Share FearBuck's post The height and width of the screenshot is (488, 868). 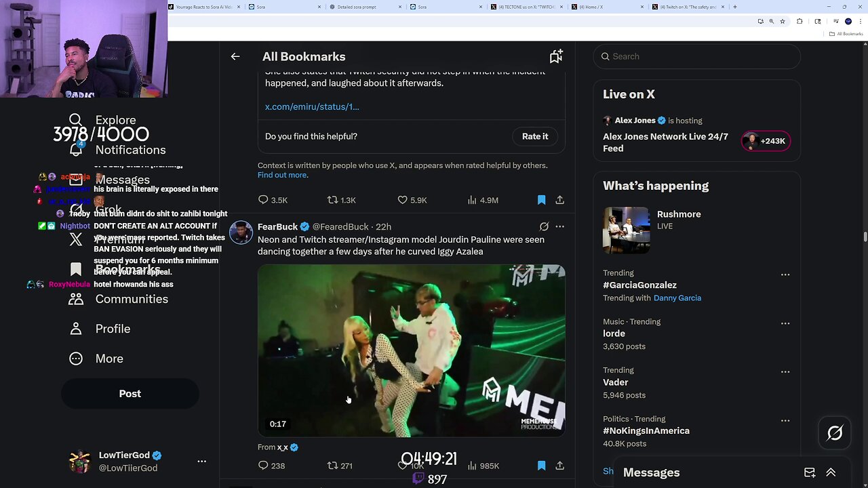click(x=559, y=466)
